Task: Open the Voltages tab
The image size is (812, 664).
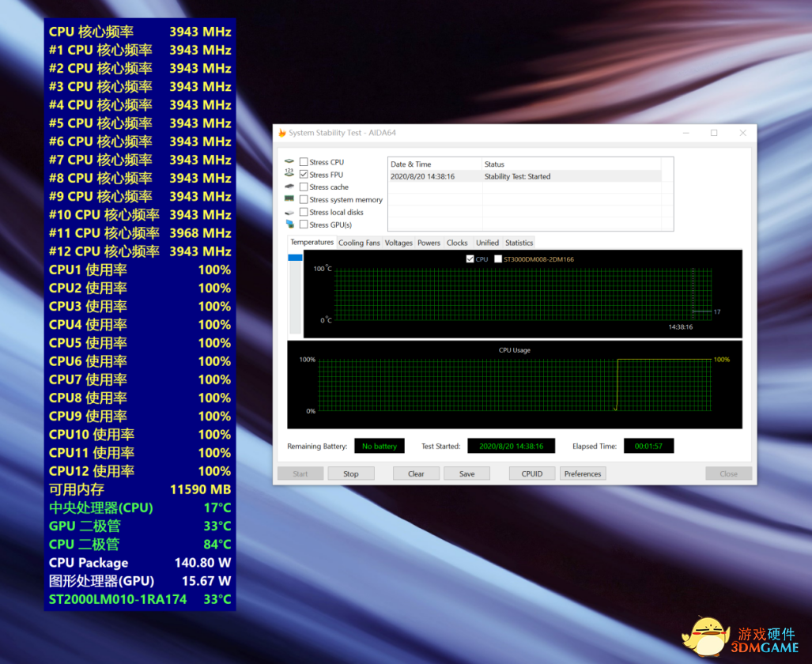Action: pyautogui.click(x=398, y=243)
